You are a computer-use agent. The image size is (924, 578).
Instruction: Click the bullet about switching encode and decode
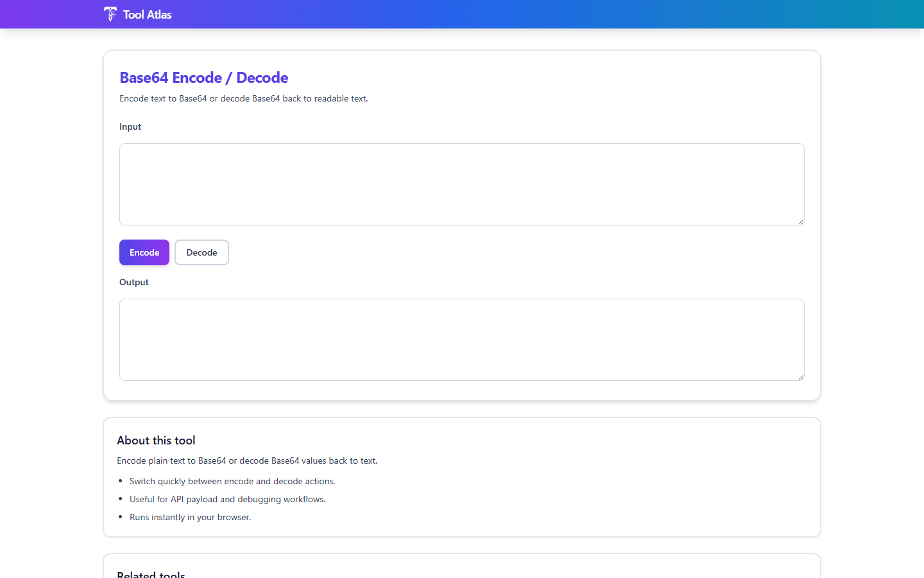[x=232, y=481]
